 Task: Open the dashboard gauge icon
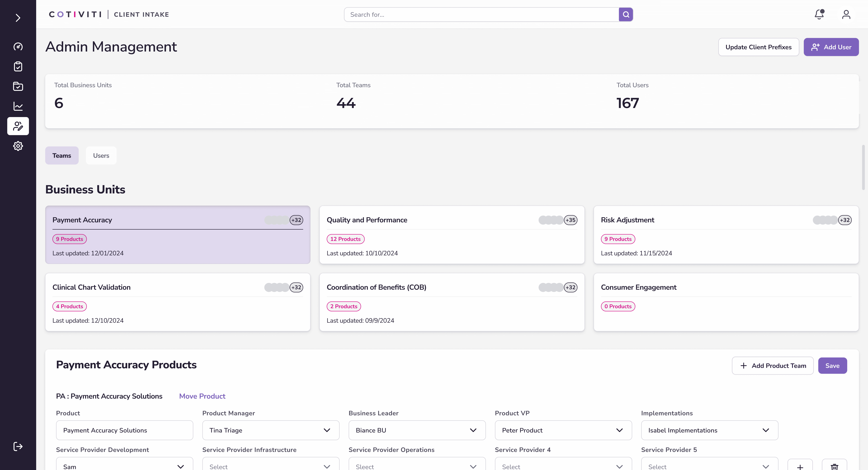18,47
